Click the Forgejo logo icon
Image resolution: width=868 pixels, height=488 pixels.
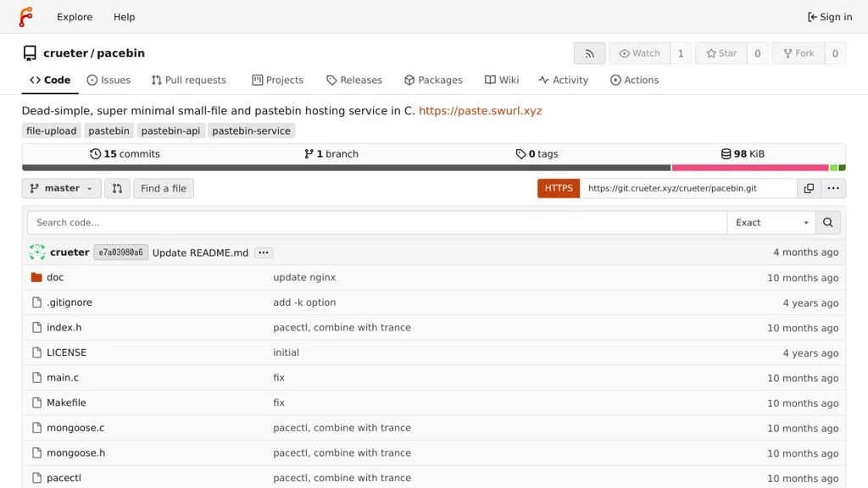(x=26, y=17)
